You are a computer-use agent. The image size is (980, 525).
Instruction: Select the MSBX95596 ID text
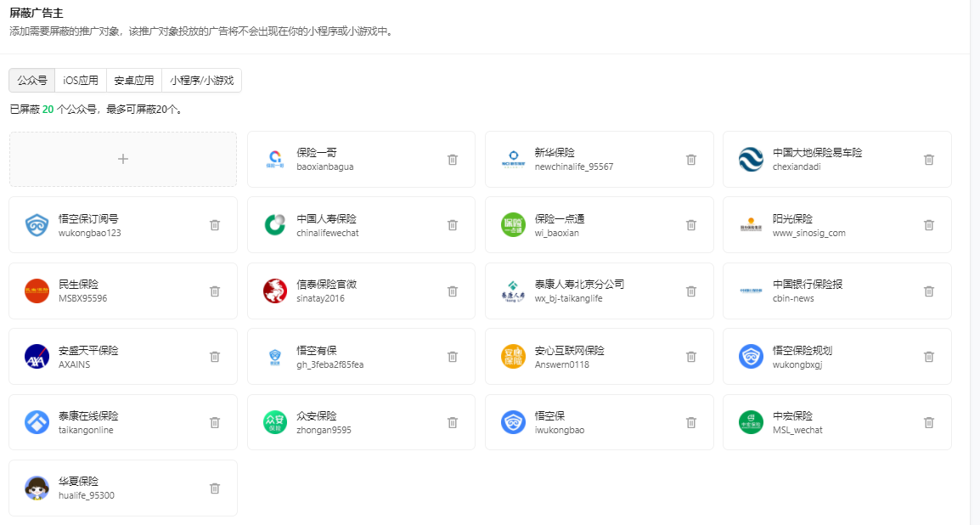[82, 299]
